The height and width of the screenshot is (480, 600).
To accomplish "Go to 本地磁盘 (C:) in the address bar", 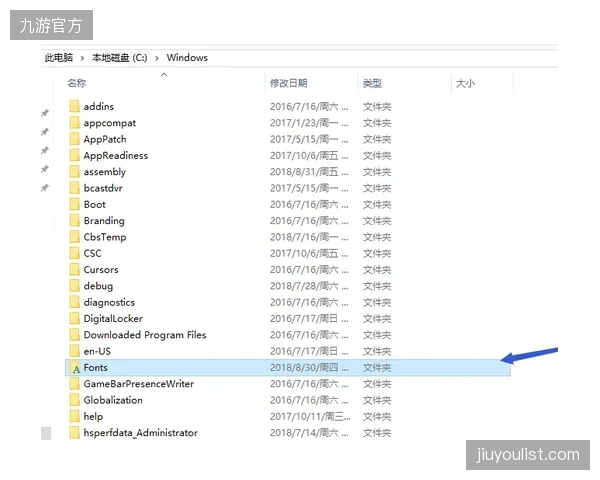I will pos(119,58).
